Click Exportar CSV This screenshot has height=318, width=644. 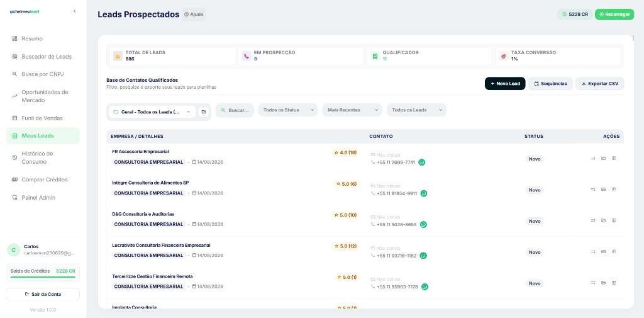[x=599, y=84]
